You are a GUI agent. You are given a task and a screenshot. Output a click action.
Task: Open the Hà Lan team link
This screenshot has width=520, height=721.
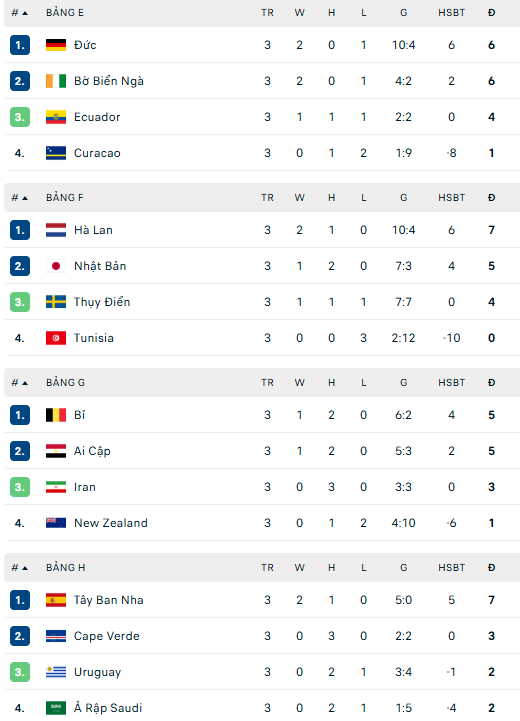coord(93,230)
